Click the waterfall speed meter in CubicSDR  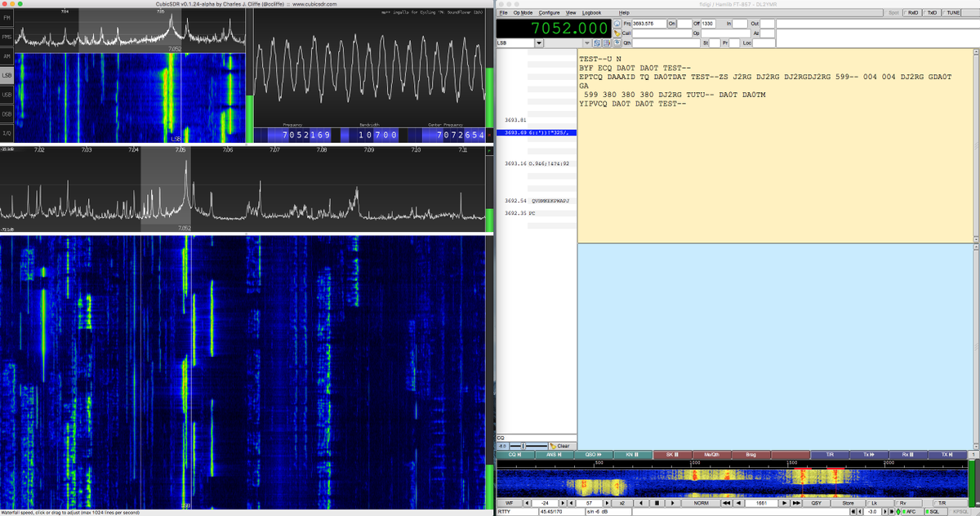tap(490, 371)
